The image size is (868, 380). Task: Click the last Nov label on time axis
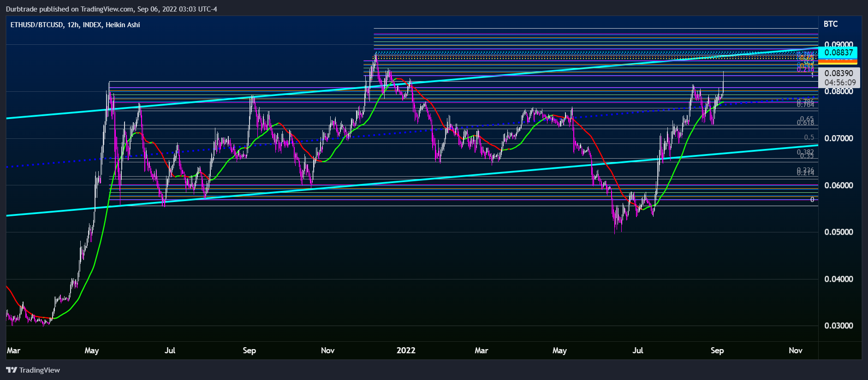[796, 350]
